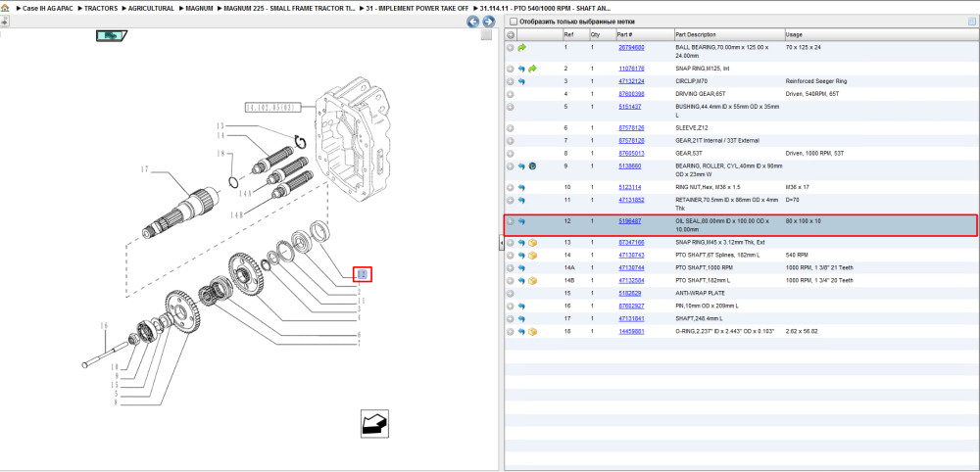
Task: Open part number 5182629 link
Action: click(629, 294)
